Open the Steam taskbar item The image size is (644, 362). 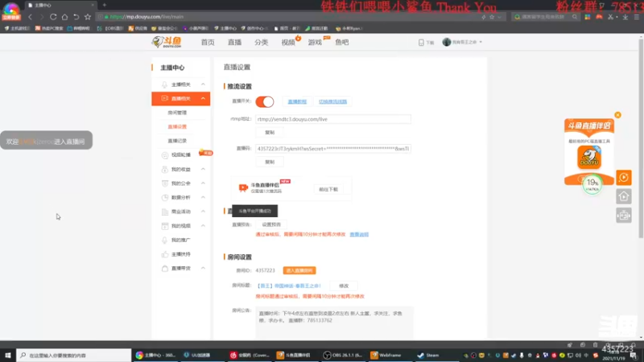428,355
